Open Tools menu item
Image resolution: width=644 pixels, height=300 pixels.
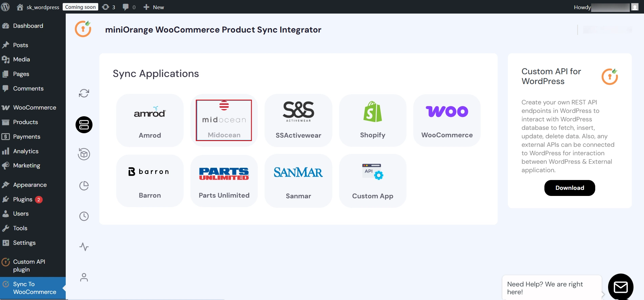tap(33, 228)
